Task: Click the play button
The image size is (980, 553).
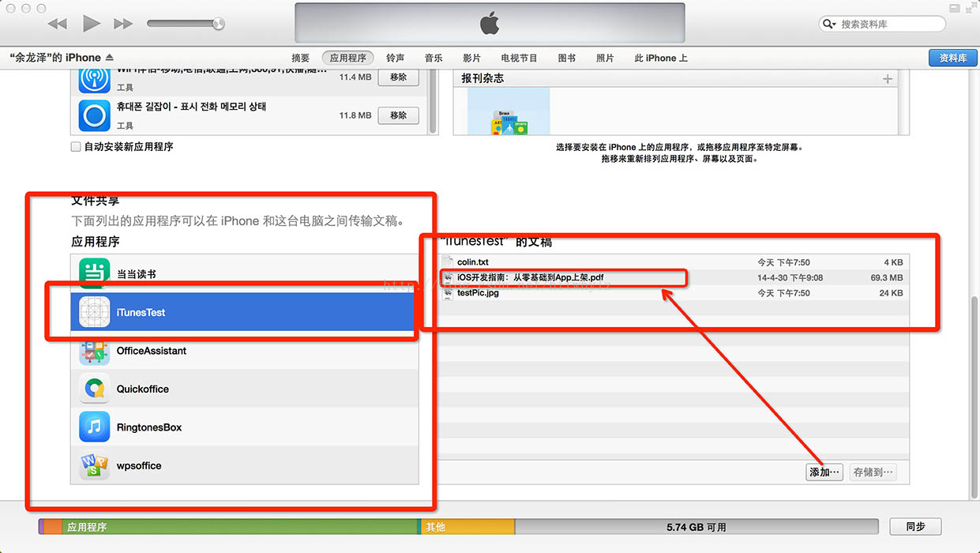Action: pyautogui.click(x=92, y=24)
